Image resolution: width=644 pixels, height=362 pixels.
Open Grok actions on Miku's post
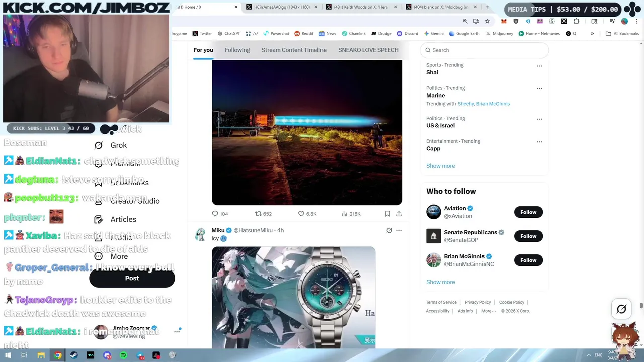389,230
